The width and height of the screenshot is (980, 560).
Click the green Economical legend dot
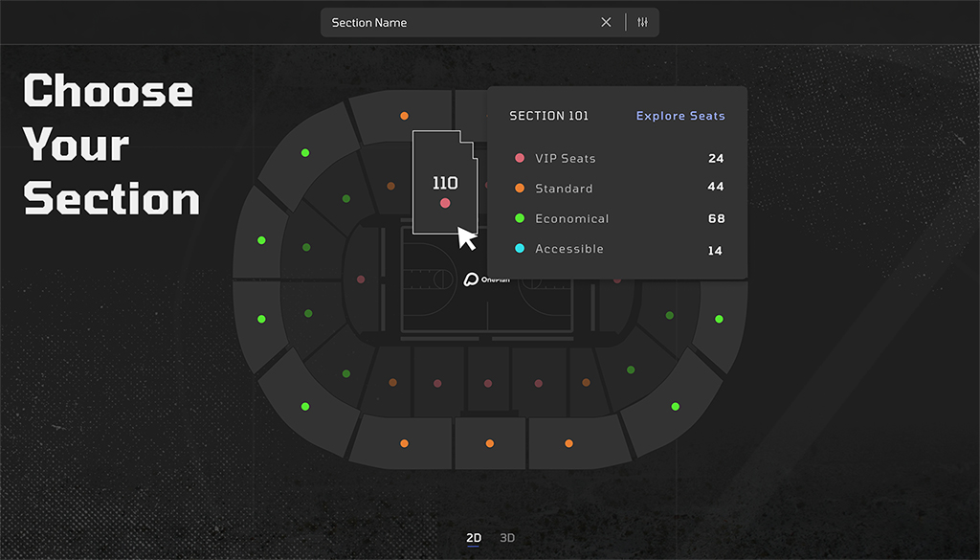520,218
